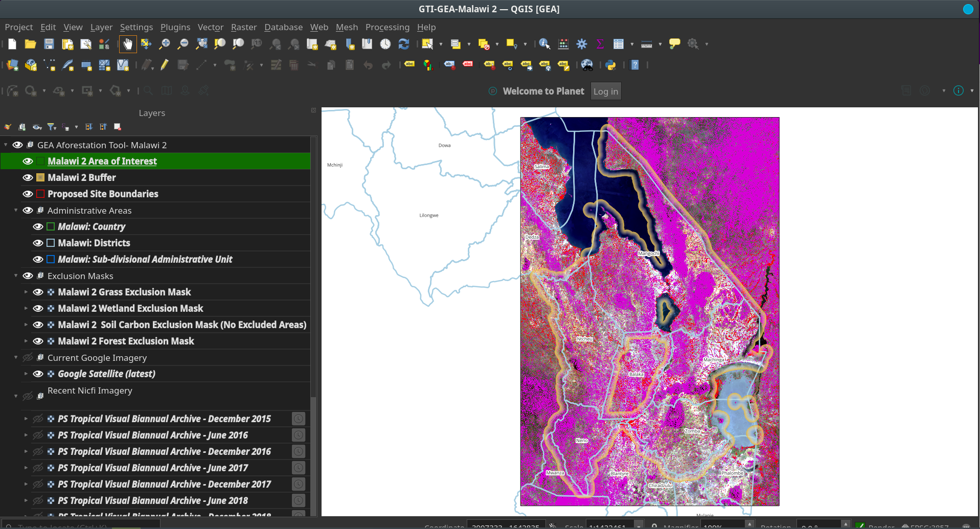Screen dimensions: 980x529
Task: Open the Measure tool dropdown arrow
Action: (x=660, y=44)
